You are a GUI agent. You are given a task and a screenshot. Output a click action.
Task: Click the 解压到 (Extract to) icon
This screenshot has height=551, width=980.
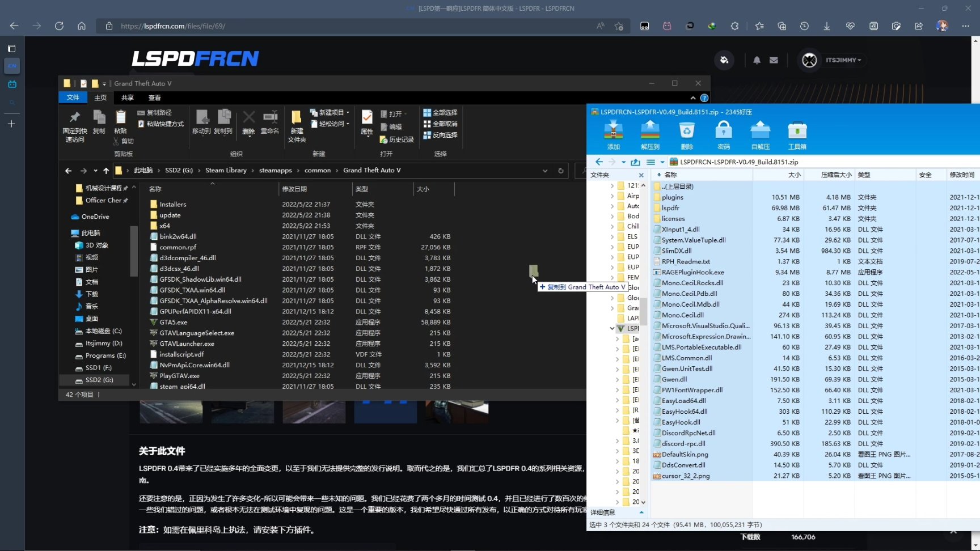coord(650,130)
